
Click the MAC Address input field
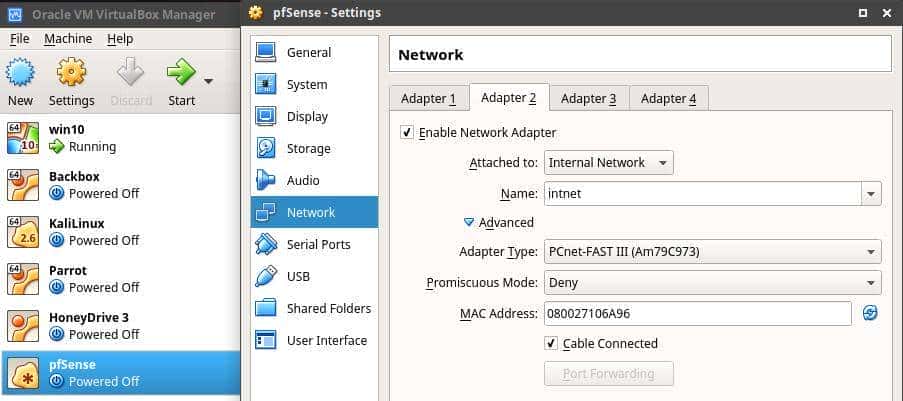pyautogui.click(x=697, y=314)
